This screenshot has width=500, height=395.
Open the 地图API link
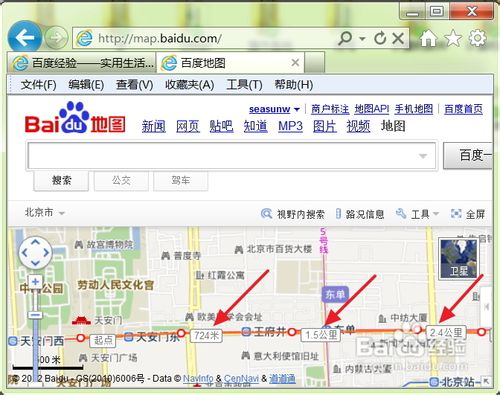(x=372, y=109)
